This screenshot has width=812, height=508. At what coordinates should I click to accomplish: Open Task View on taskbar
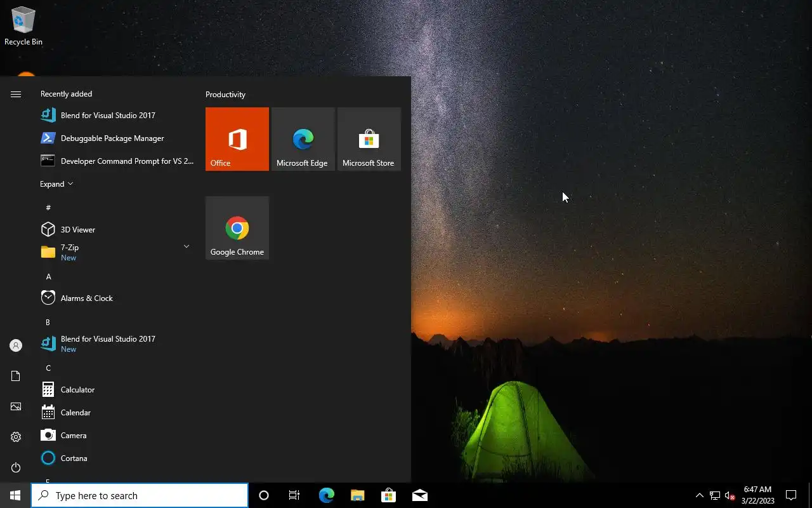pos(294,495)
